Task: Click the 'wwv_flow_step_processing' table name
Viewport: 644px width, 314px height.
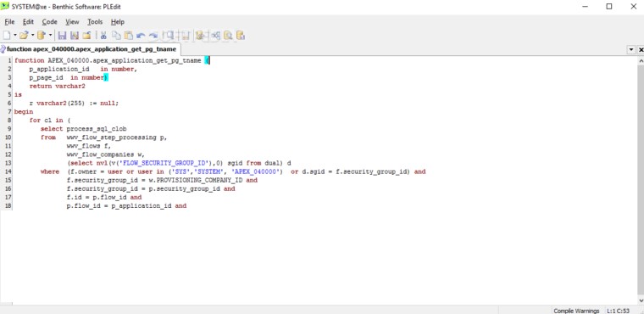Action: [112, 137]
